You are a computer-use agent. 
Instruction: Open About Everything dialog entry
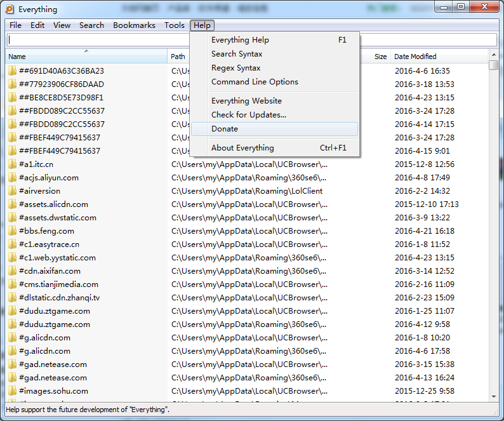point(274,147)
